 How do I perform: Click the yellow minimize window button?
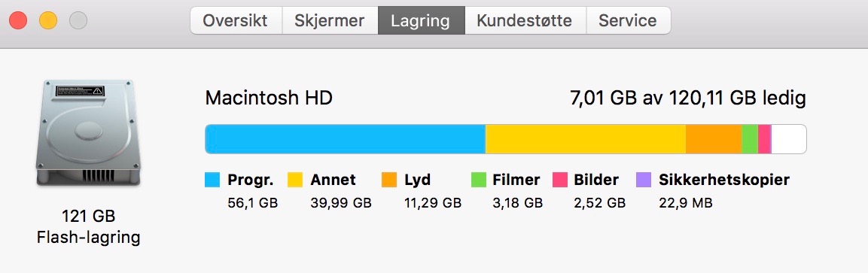click(x=48, y=21)
